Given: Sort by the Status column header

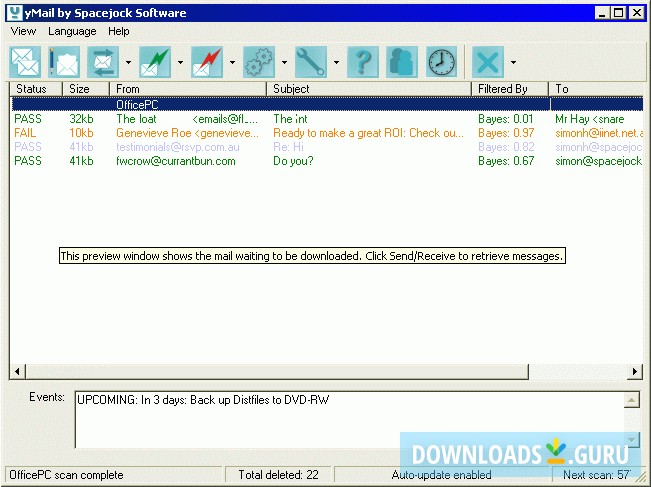Looking at the screenshot, I should [x=36, y=89].
